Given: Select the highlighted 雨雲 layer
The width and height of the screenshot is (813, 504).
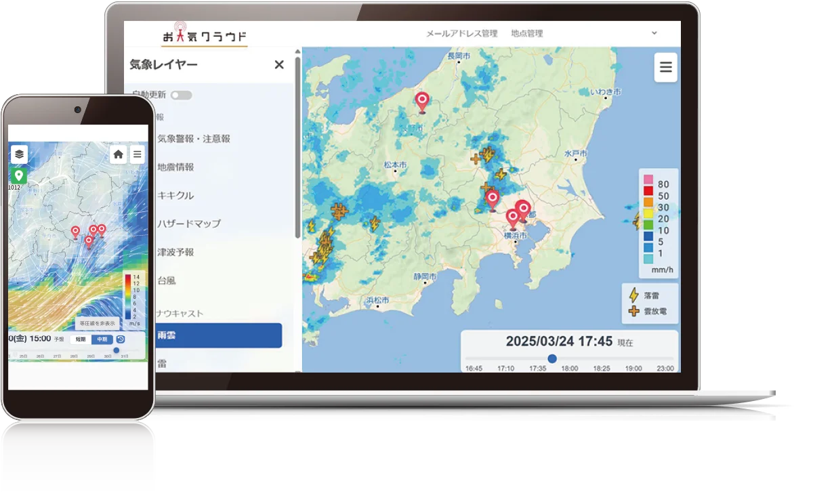Looking at the screenshot, I should (x=218, y=335).
